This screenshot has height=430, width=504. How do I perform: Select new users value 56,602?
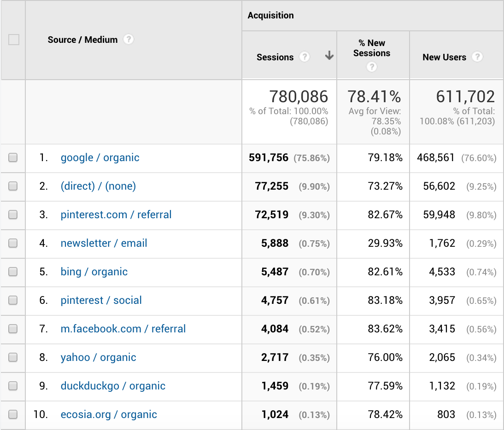(439, 186)
